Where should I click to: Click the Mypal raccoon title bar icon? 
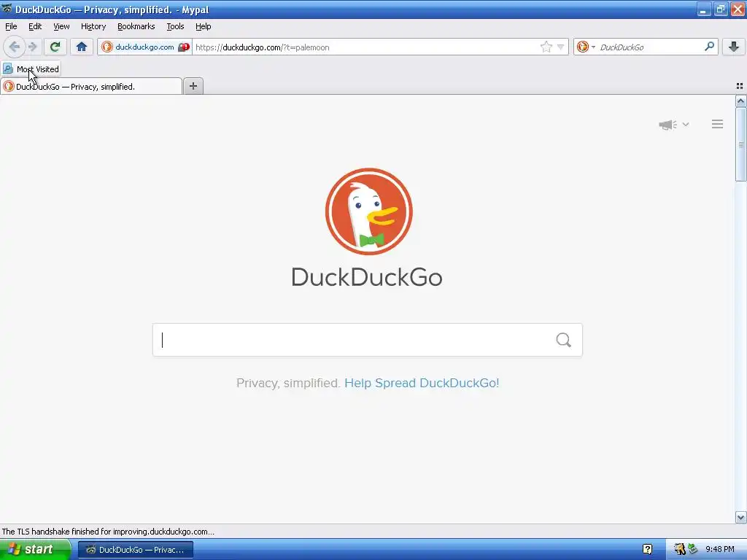(x=7, y=9)
